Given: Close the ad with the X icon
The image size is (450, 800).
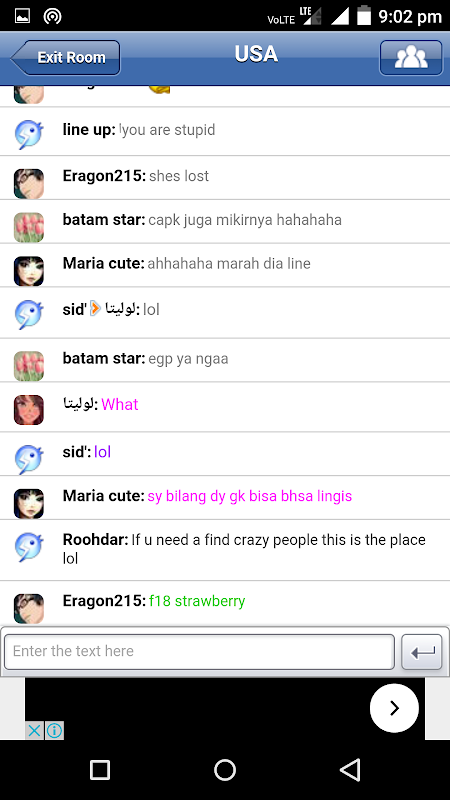Looking at the screenshot, I should click(34, 731).
